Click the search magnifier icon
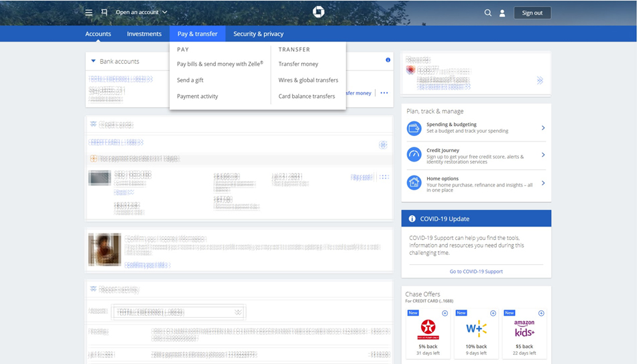 [488, 13]
